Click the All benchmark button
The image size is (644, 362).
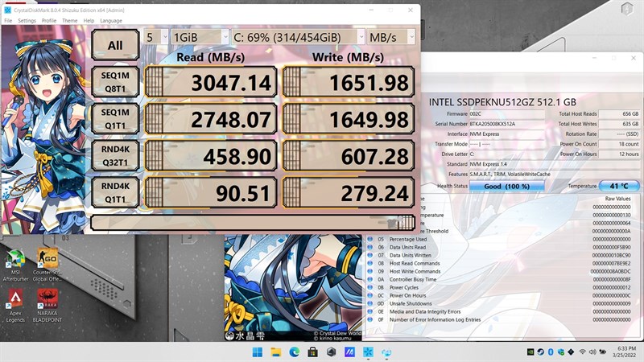tap(115, 45)
